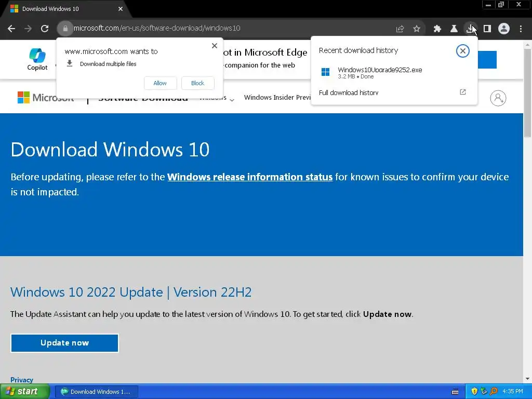Share this page using share icon
Image resolution: width=532 pixels, height=399 pixels.
(400, 29)
